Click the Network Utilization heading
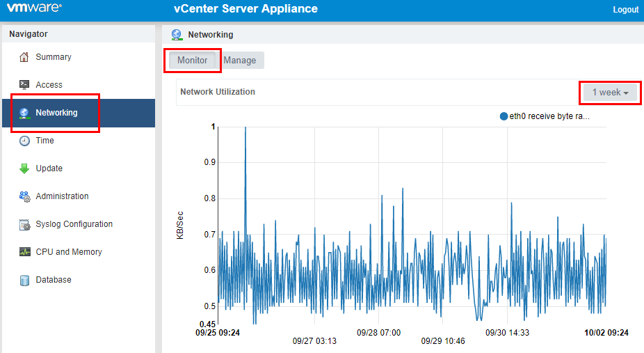Viewport: 644px width, 353px height. [x=218, y=92]
